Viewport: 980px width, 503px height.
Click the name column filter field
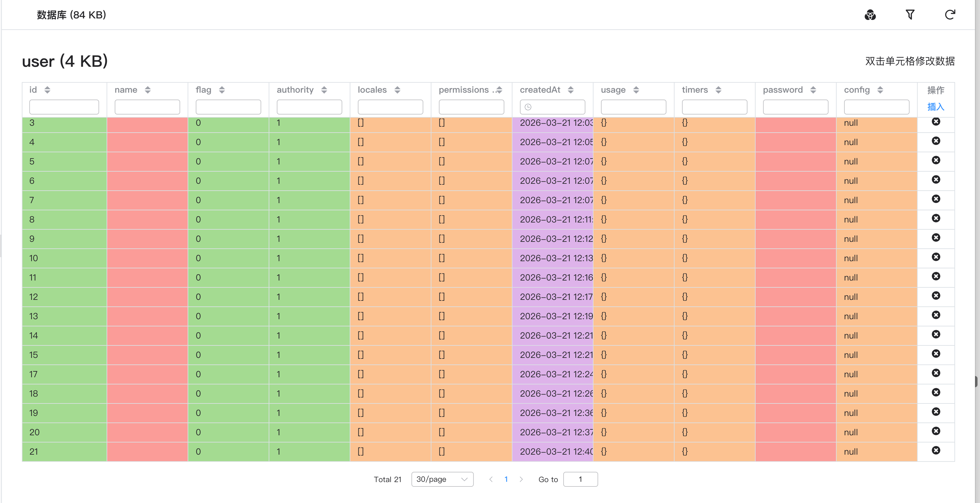(147, 107)
